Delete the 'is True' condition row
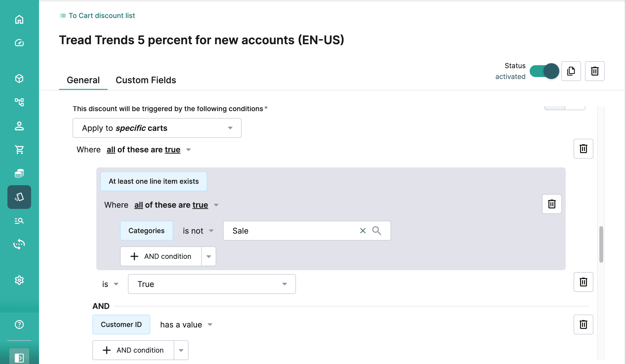The height and width of the screenshot is (364, 625). (583, 282)
